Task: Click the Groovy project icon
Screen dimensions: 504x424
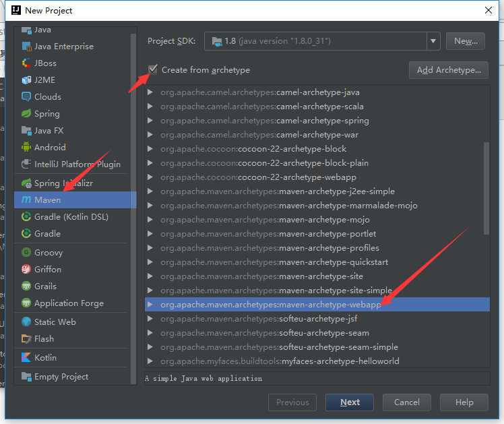Action: click(27, 252)
